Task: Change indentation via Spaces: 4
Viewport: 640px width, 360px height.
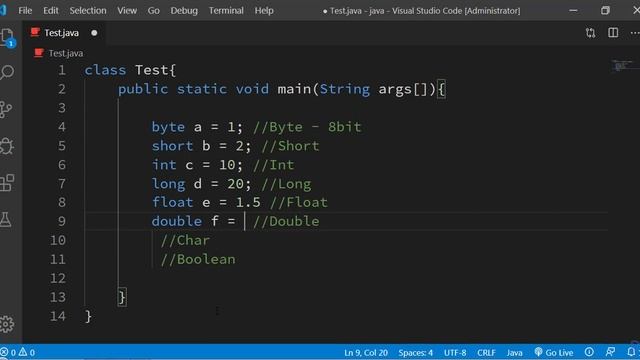Action: (416, 352)
